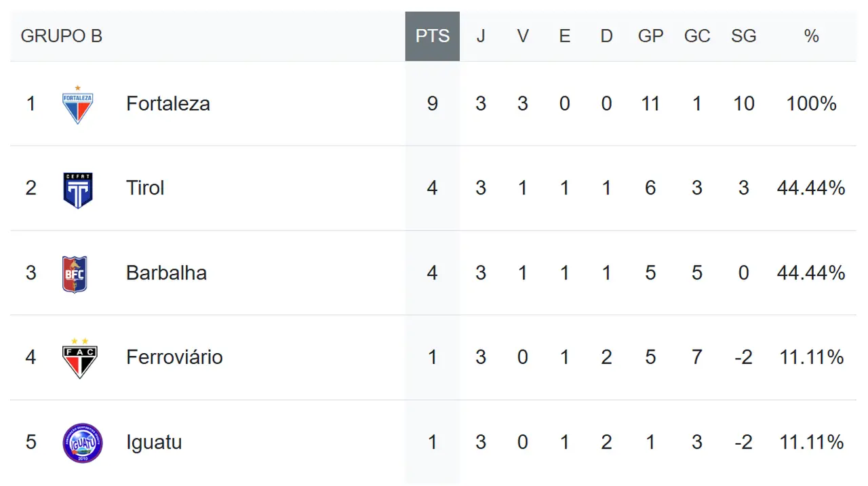This screenshot has width=868, height=486.
Task: Open the Ferroviário team name link
Action: click(x=174, y=357)
